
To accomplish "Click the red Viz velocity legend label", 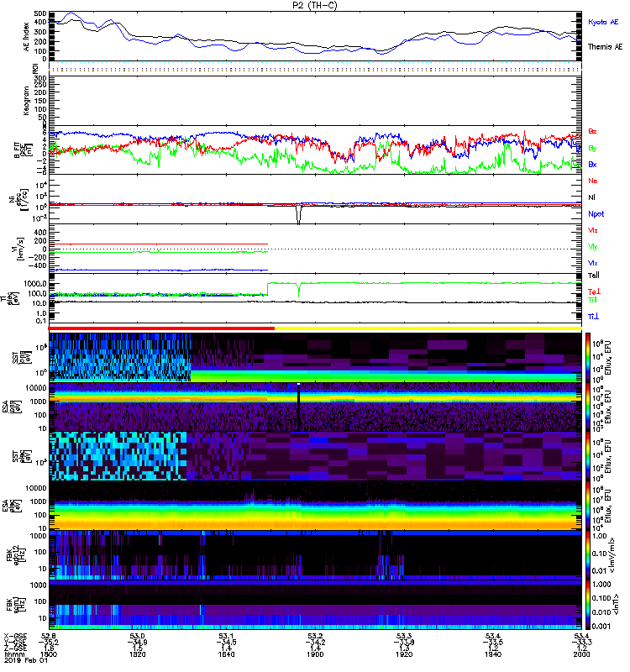I will click(593, 230).
